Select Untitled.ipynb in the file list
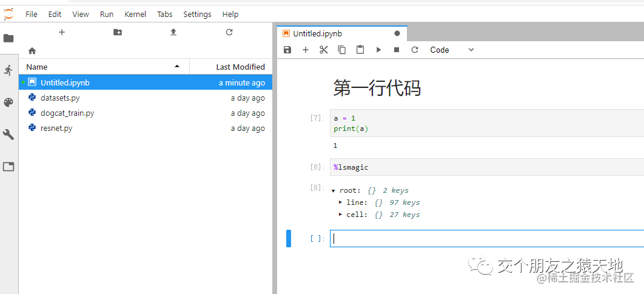The height and width of the screenshot is (294, 644). (x=146, y=82)
